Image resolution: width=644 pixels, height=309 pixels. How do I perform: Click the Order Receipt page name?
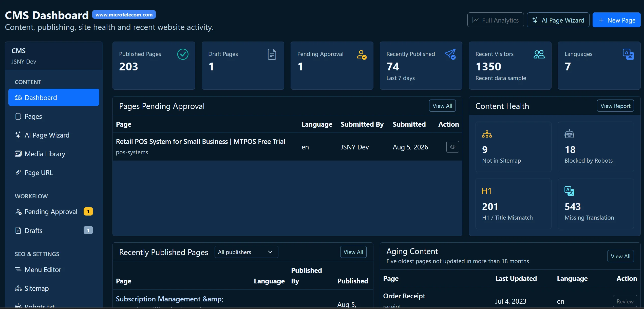click(x=404, y=296)
